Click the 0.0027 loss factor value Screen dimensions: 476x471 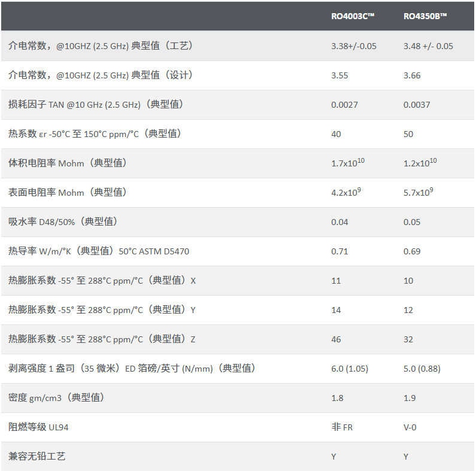pyautogui.click(x=344, y=105)
